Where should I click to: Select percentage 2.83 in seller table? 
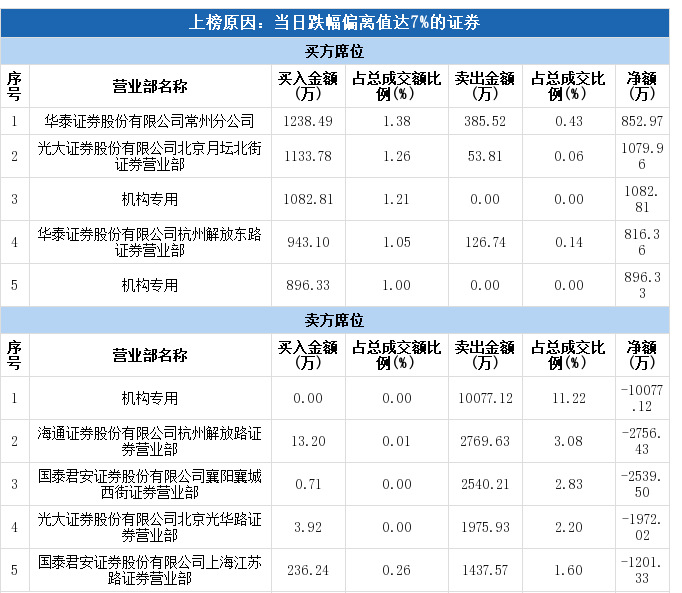[569, 484]
